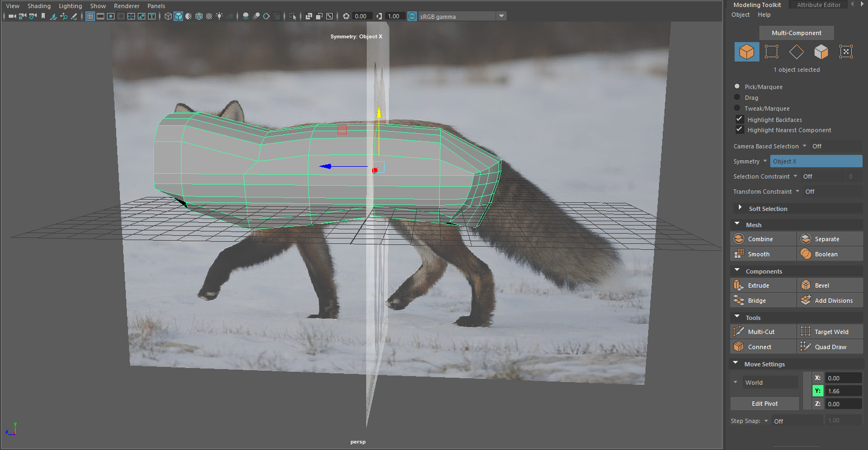Toggle 2D Pan/Zoom icon
The image size is (868, 450).
[64, 16]
